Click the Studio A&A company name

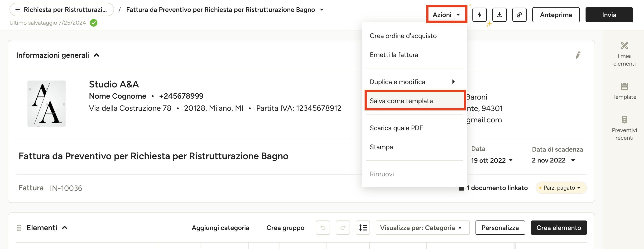[114, 84]
